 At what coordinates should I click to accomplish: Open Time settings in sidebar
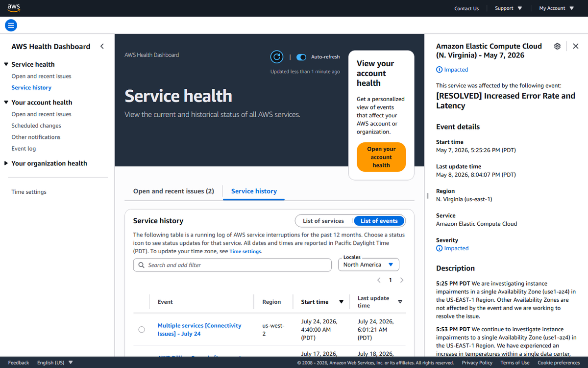coord(29,192)
